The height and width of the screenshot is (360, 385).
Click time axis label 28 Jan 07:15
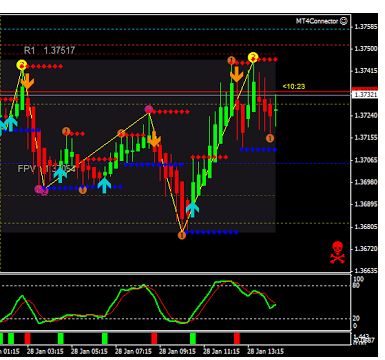coord(133,351)
